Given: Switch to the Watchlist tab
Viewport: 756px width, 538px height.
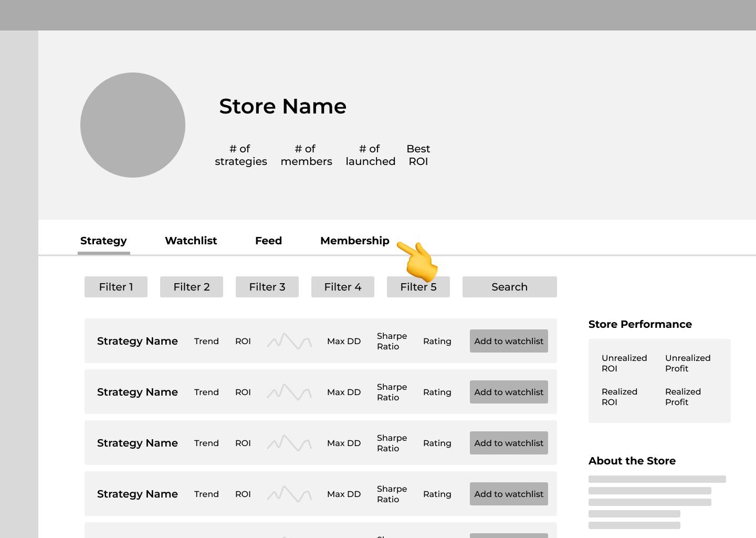Looking at the screenshot, I should (x=191, y=241).
